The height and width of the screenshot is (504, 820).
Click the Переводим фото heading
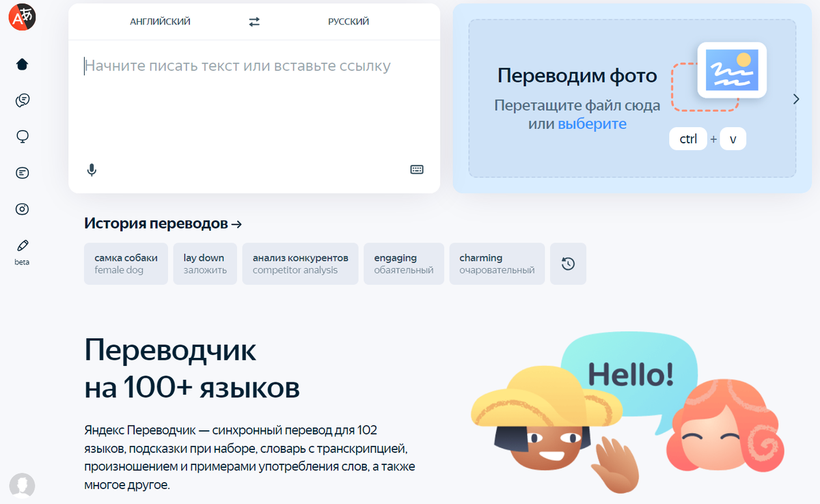[577, 76]
